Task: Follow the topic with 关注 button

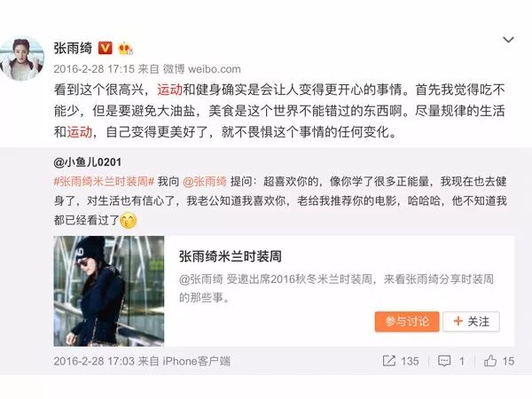Action: 472,321
